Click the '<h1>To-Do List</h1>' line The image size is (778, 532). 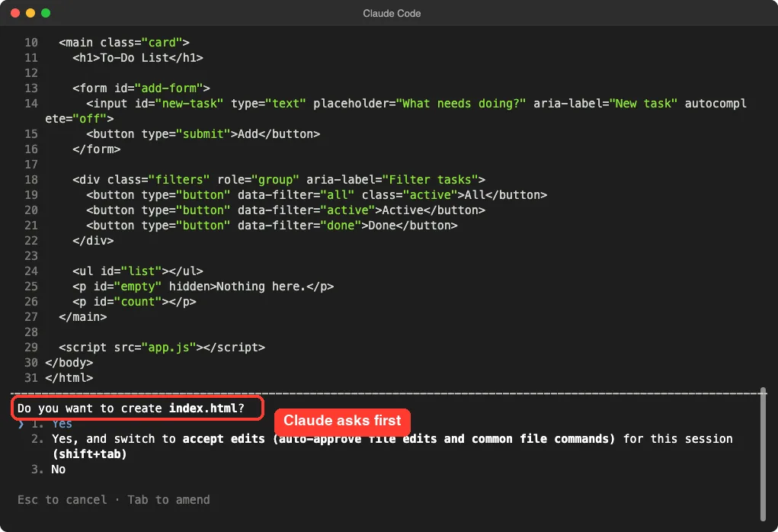[138, 58]
